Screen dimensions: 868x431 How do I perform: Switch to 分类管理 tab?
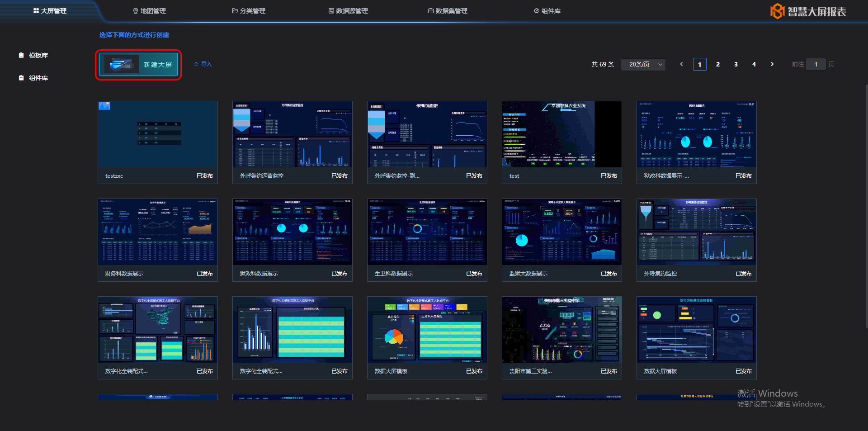click(249, 11)
